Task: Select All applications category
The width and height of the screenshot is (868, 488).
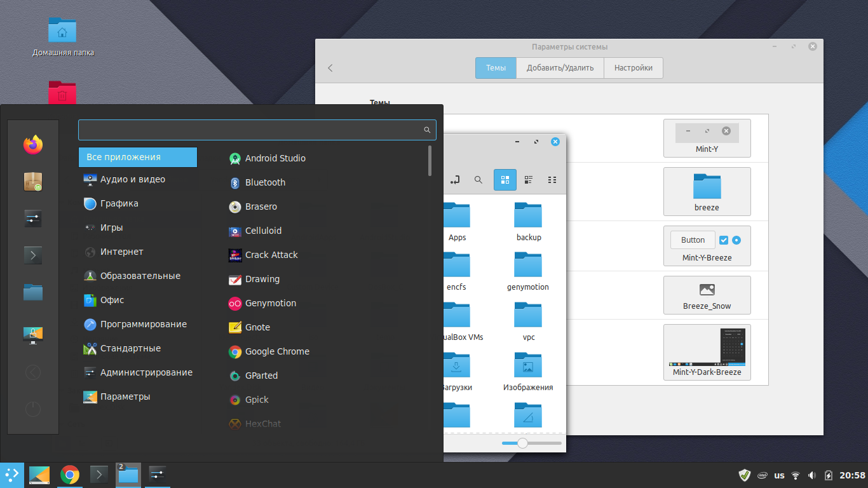Action: (x=138, y=157)
